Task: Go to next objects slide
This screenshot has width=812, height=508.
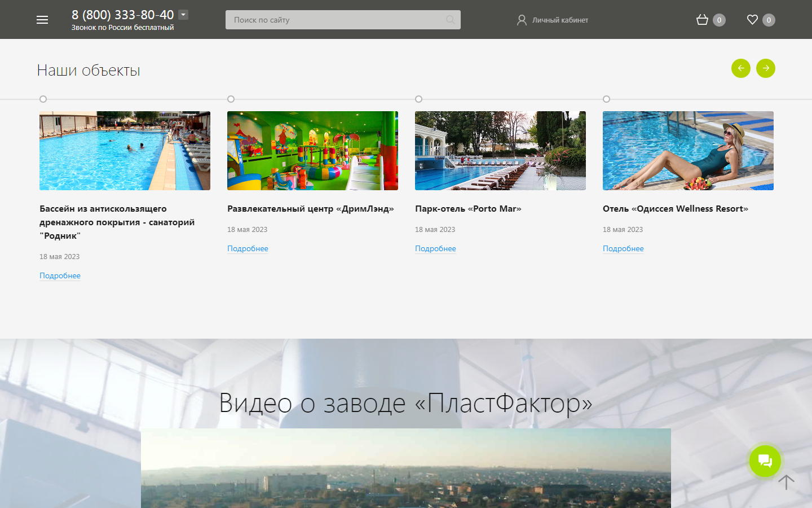Action: click(x=765, y=68)
